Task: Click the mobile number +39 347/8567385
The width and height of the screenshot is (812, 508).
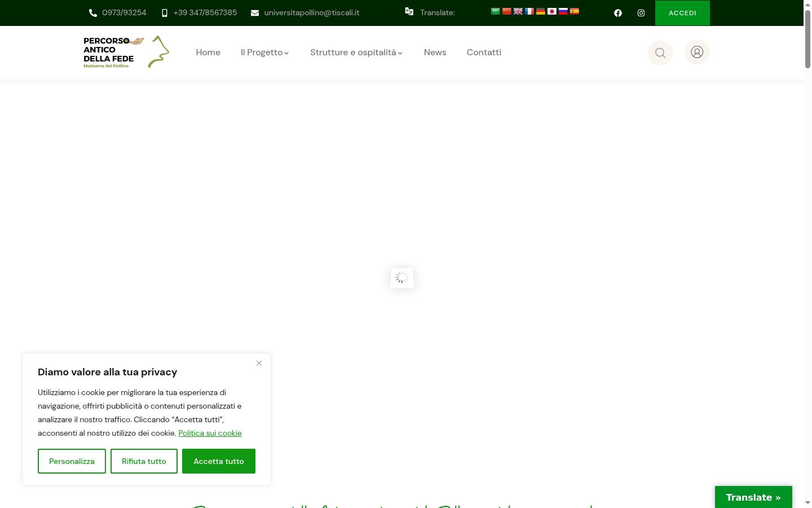Action: pyautogui.click(x=199, y=12)
